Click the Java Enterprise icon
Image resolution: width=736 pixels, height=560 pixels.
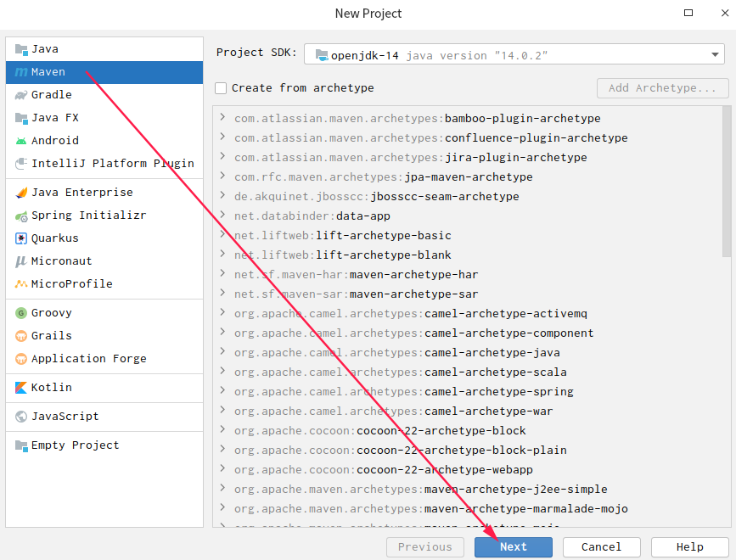click(21, 193)
